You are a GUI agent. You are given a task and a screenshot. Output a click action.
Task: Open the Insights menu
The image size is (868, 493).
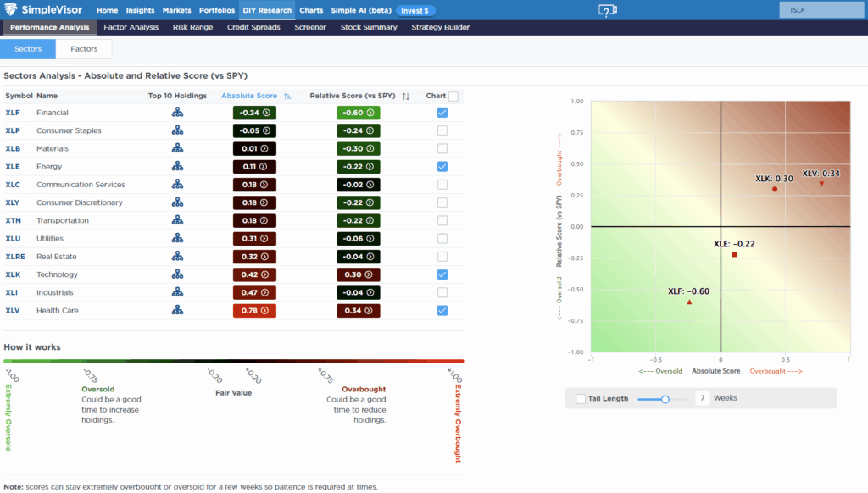click(140, 10)
